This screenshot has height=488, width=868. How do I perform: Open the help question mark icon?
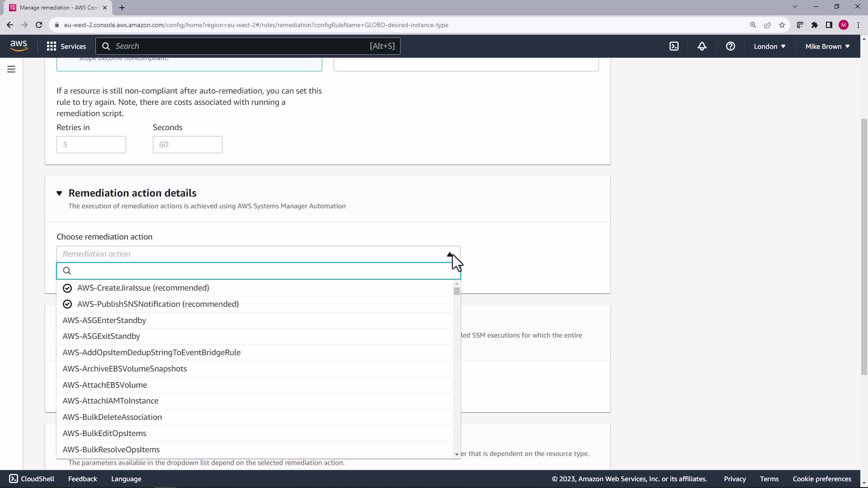730,46
